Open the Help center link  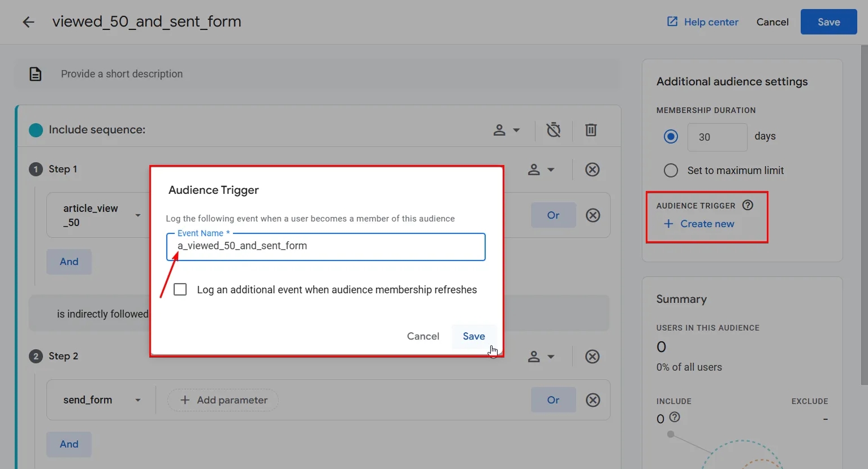[711, 22]
